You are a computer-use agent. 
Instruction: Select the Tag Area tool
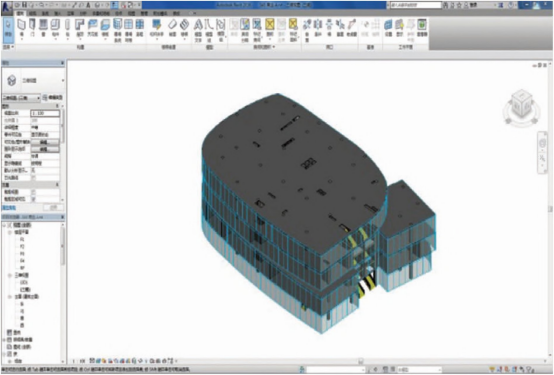[x=293, y=30]
